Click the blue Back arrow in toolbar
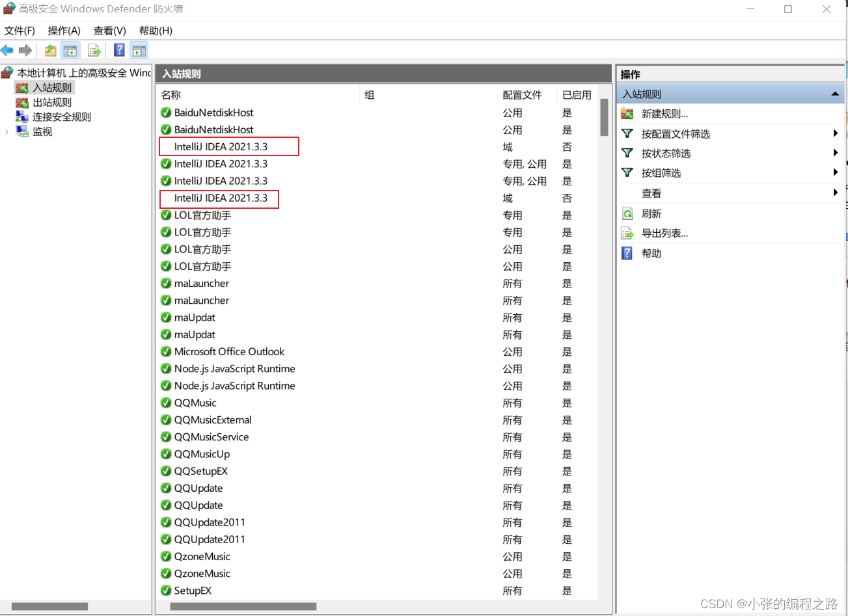The width and height of the screenshot is (848, 616). [x=7, y=50]
